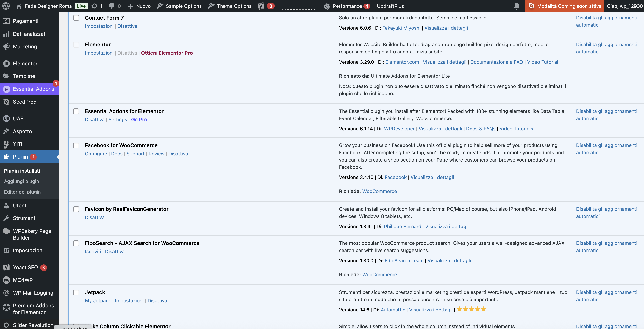Click the WP Mail Logging at-sign icon
644x329 pixels.
pos(7,292)
